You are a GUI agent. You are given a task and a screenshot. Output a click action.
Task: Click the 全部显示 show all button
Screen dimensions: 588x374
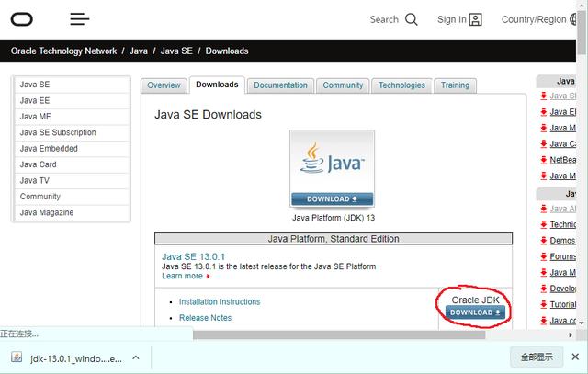tap(537, 357)
